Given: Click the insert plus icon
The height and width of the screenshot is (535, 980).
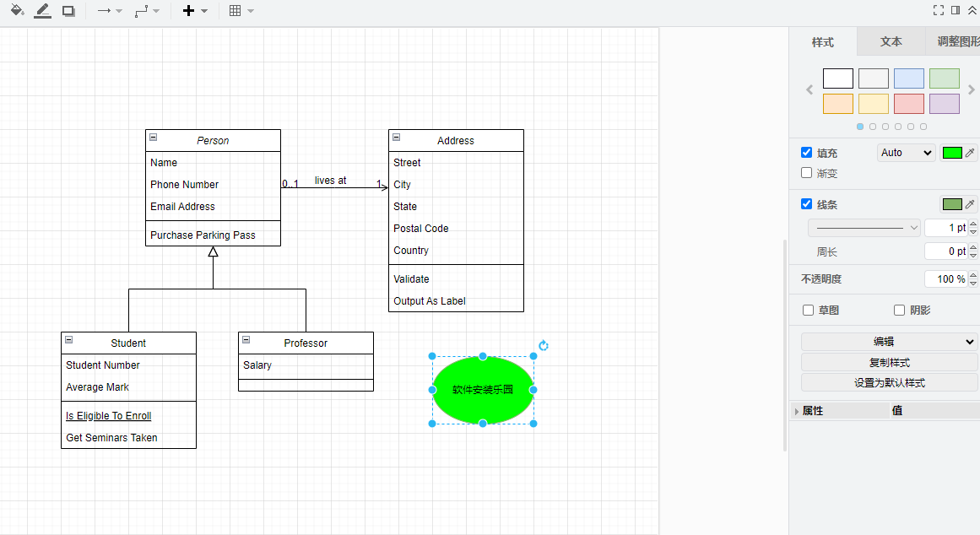Looking at the screenshot, I should (x=188, y=11).
